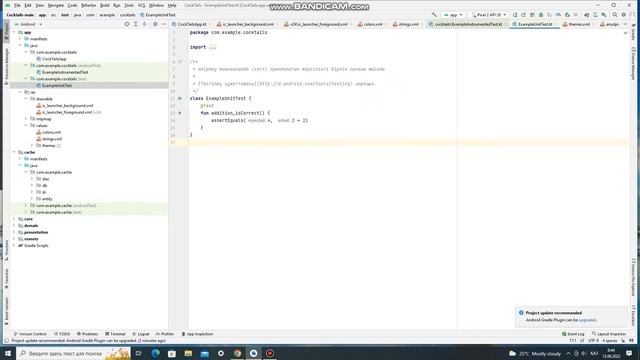Image resolution: width=640 pixels, height=360 pixels.
Task: Open Task View in taskbar
Action: coord(138,353)
